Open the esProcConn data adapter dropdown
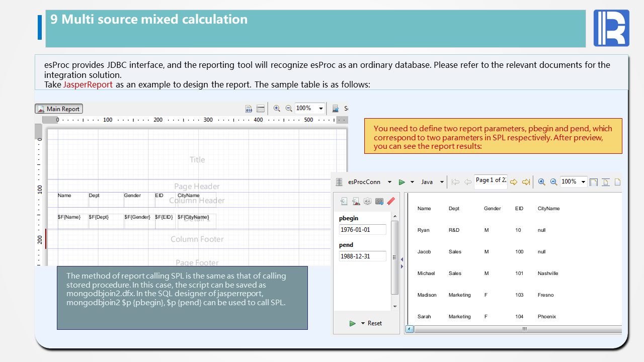Screen dimensions: 644x362 (389, 182)
